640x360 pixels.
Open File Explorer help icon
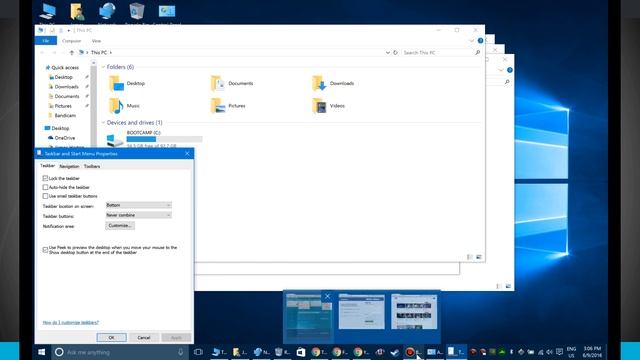[480, 41]
